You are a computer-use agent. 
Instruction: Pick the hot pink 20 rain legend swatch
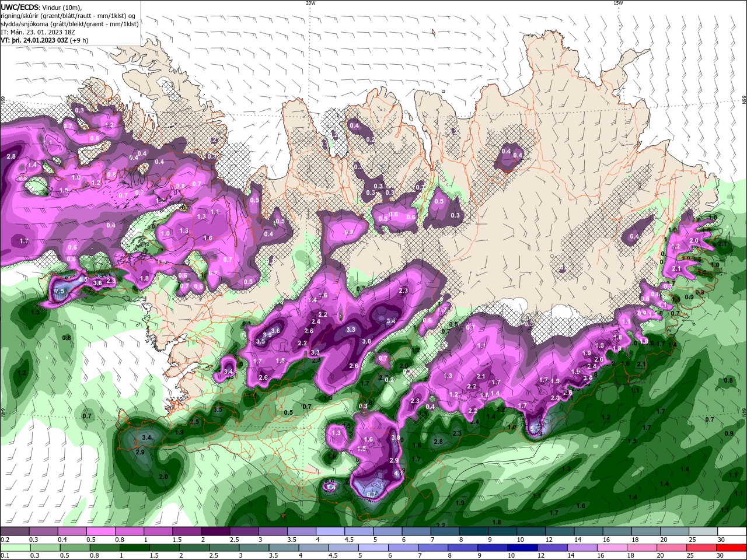(x=672, y=548)
